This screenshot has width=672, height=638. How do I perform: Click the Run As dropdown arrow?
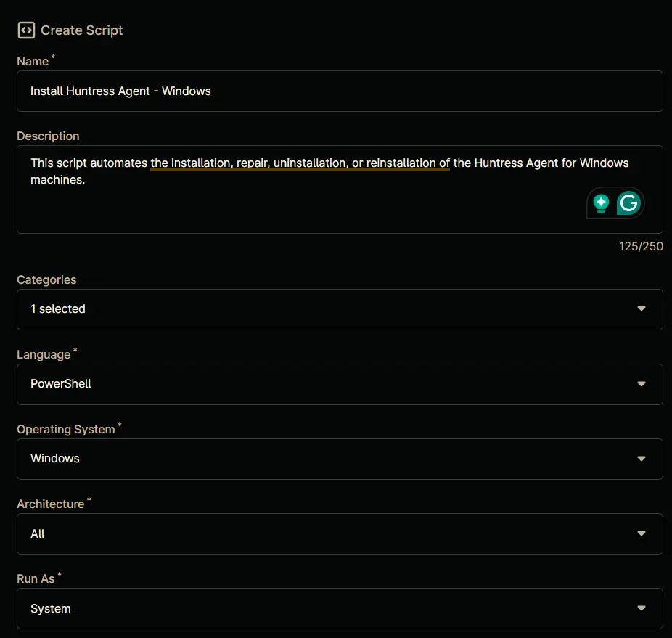[641, 608]
